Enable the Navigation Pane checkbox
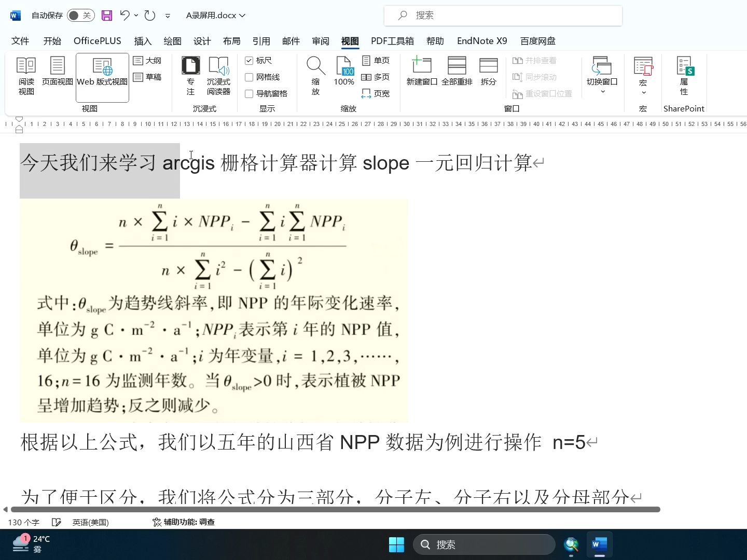This screenshot has width=747, height=560. pyautogui.click(x=249, y=94)
